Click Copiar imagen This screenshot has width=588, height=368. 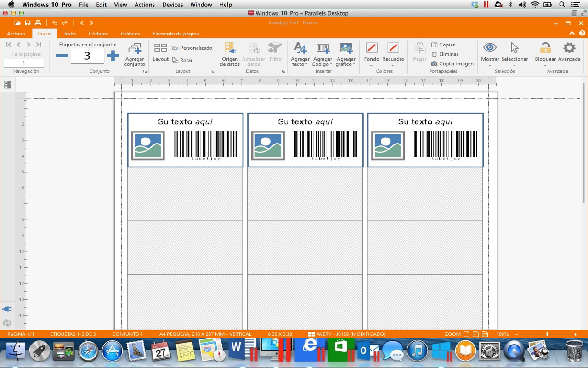click(x=452, y=63)
